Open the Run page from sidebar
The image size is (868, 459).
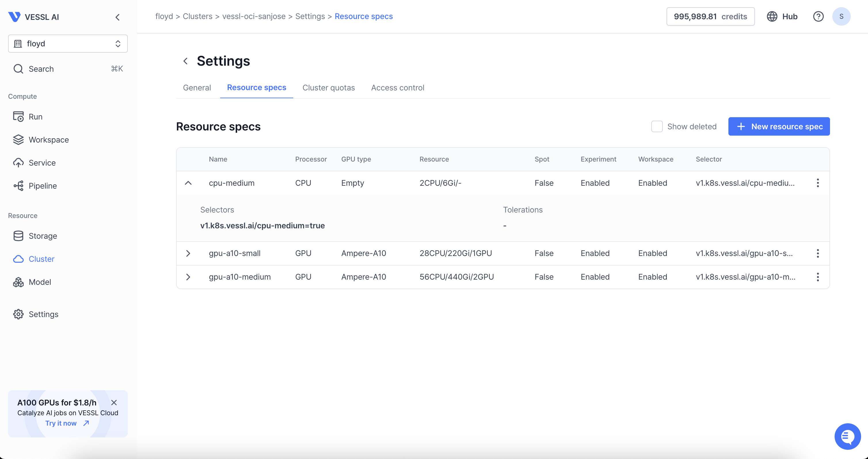tap(35, 117)
